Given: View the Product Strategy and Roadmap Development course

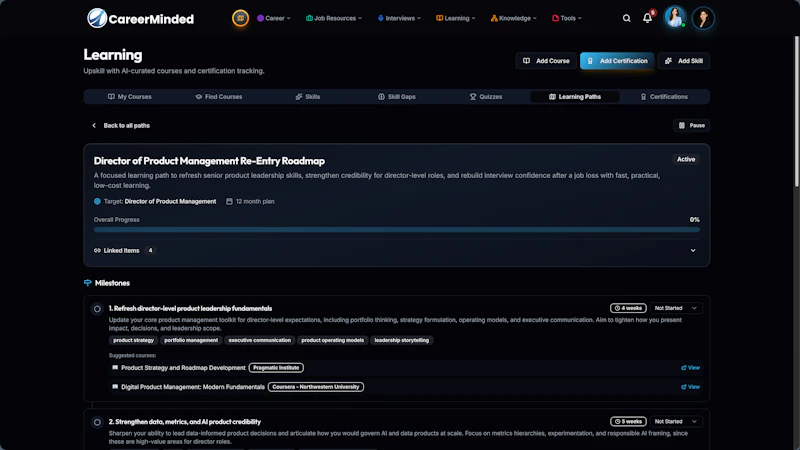Looking at the screenshot, I should point(690,368).
